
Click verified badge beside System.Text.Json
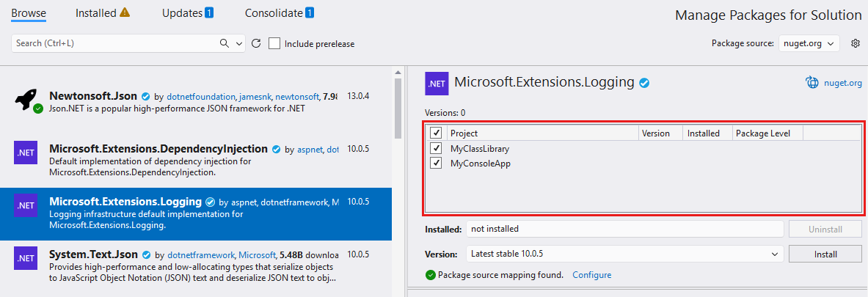point(147,255)
